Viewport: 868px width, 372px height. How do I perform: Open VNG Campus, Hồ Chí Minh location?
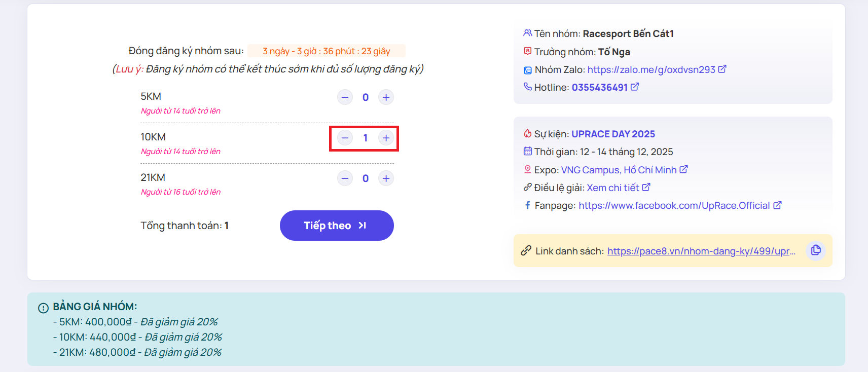[619, 170]
